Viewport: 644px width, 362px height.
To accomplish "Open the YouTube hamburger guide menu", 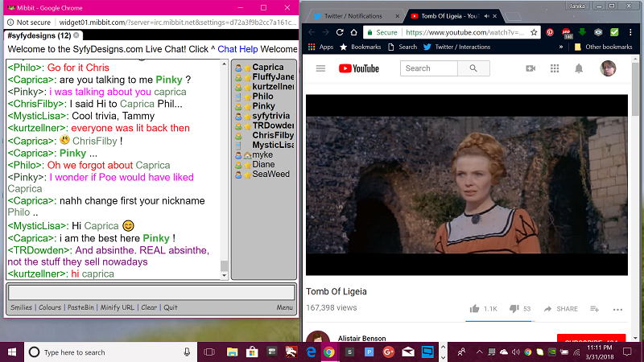I will (x=320, y=68).
